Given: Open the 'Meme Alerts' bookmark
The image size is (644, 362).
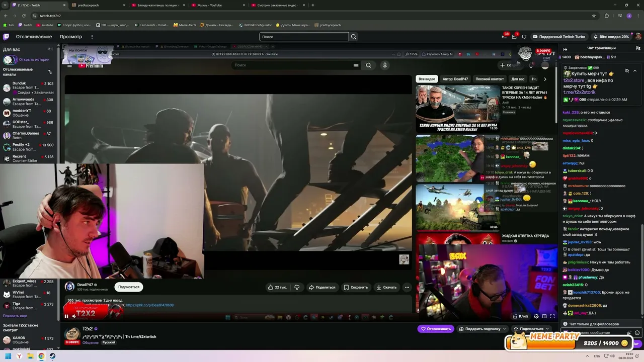Looking at the screenshot, I should (x=185, y=25).
